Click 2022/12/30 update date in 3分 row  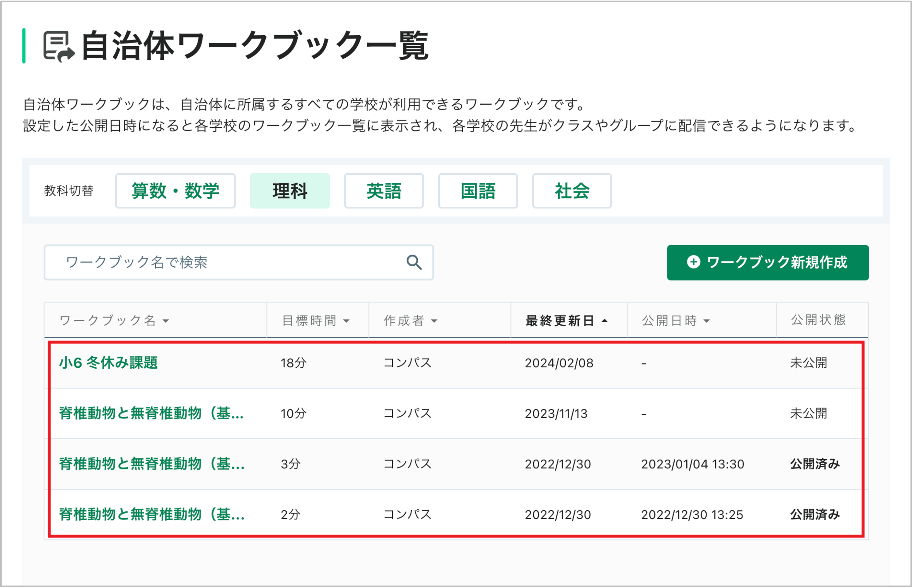pos(558,464)
